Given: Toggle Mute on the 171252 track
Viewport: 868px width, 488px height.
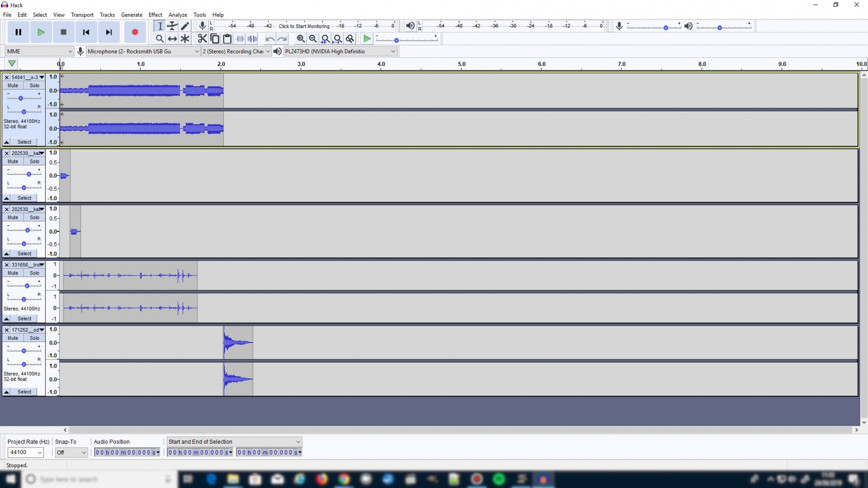Looking at the screenshot, I should [x=13, y=338].
